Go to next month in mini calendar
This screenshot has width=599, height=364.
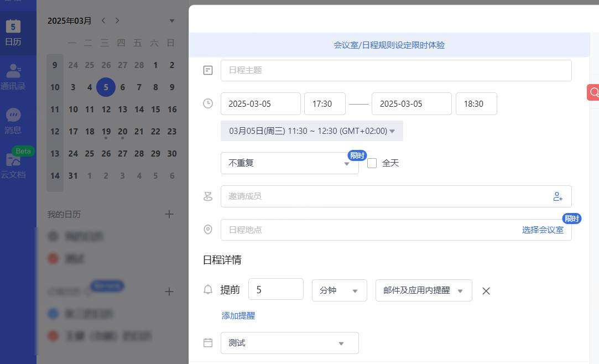coord(117,20)
